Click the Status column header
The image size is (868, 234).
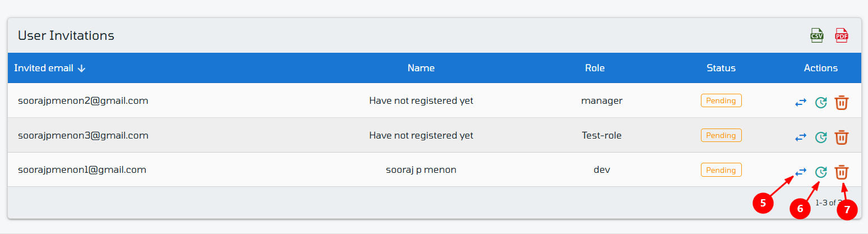pos(721,68)
